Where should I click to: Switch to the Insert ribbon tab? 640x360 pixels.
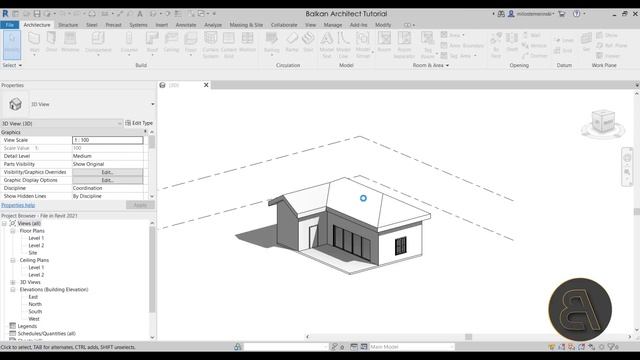[162, 25]
